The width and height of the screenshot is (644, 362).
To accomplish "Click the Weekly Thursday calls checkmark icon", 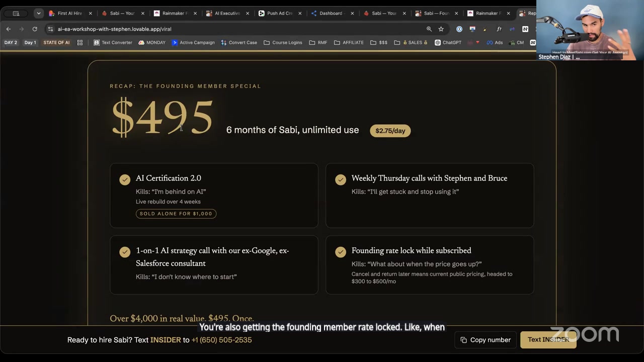I will point(341,180).
